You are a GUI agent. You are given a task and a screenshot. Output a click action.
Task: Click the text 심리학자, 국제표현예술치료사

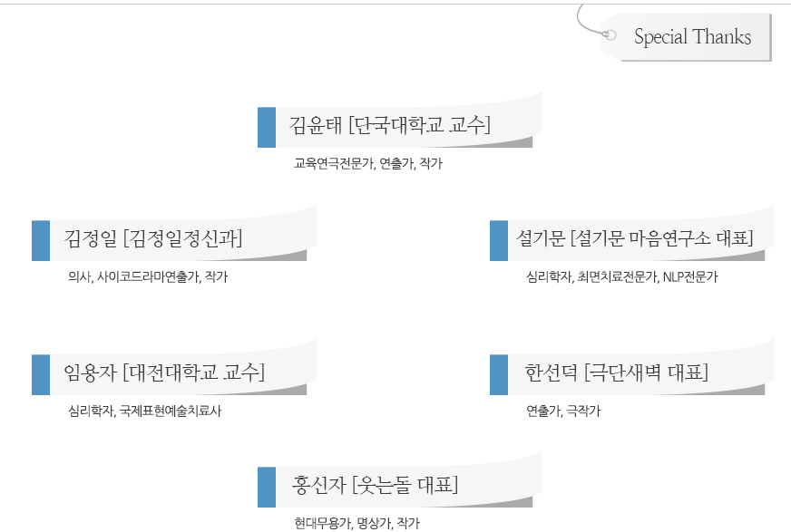(x=145, y=411)
